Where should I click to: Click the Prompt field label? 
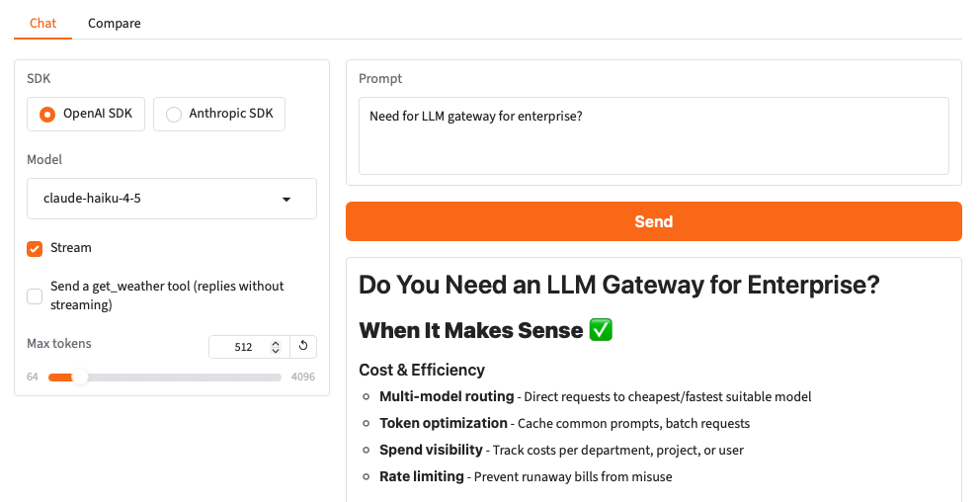pyautogui.click(x=380, y=79)
